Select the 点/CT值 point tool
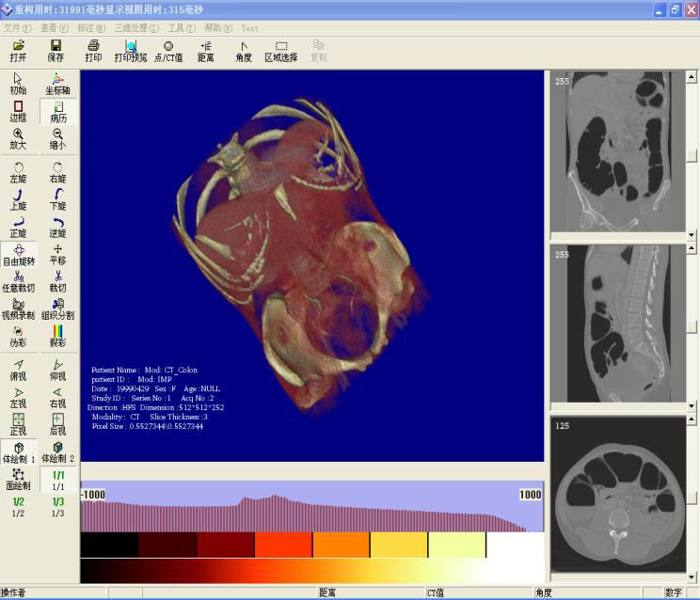Viewport: 700px width, 600px height. tap(168, 51)
